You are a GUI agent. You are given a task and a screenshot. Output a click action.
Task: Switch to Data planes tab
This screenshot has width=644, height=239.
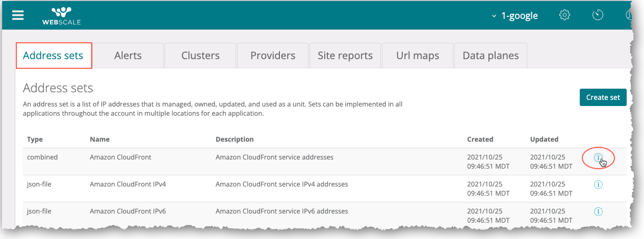click(491, 56)
